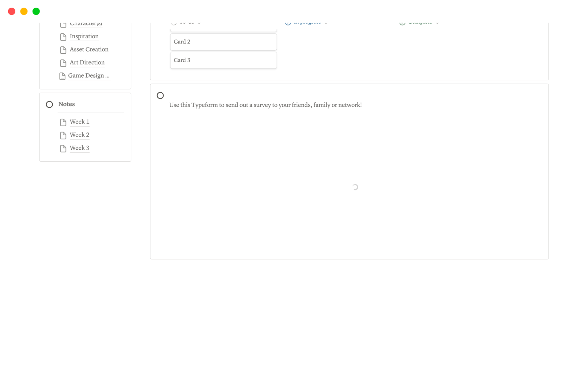Open Card 2 in the board
The height and width of the screenshot is (368, 588).
(x=223, y=42)
